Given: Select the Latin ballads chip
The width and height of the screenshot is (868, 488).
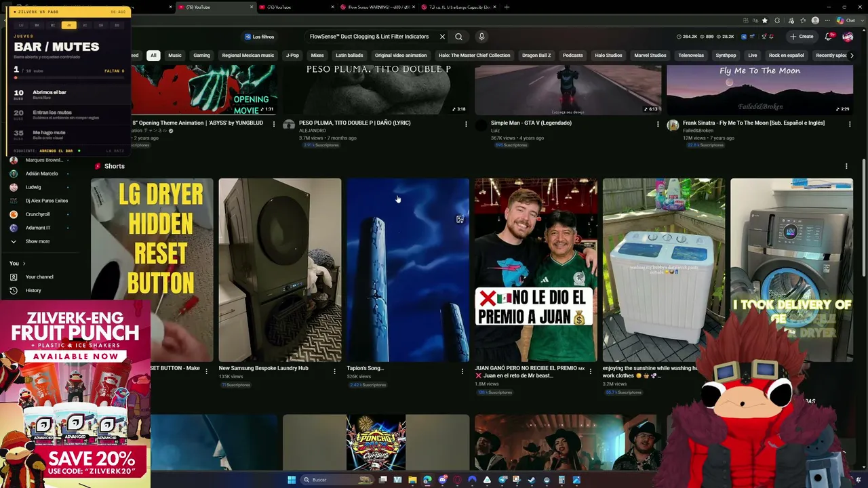Looking at the screenshot, I should (x=349, y=56).
